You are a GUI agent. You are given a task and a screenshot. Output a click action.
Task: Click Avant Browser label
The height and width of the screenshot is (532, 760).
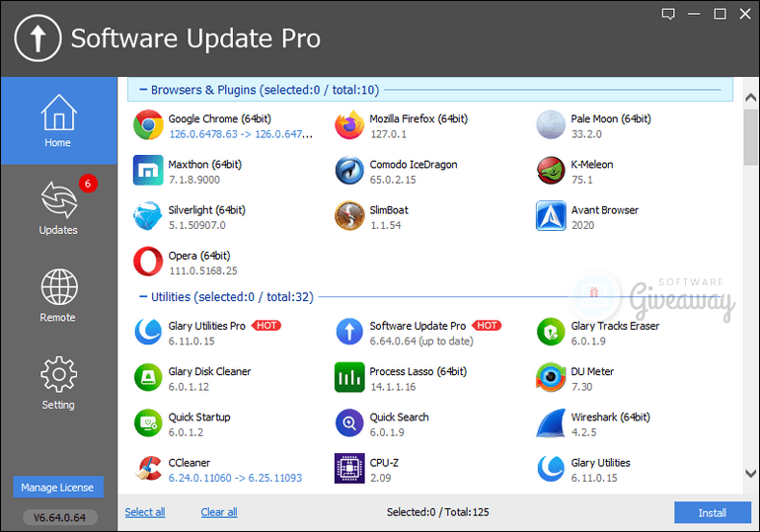point(605,210)
